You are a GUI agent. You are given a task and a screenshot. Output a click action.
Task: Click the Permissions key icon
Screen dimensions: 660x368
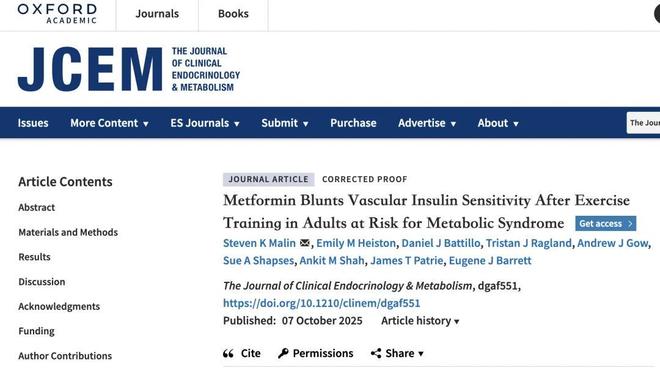coord(283,353)
